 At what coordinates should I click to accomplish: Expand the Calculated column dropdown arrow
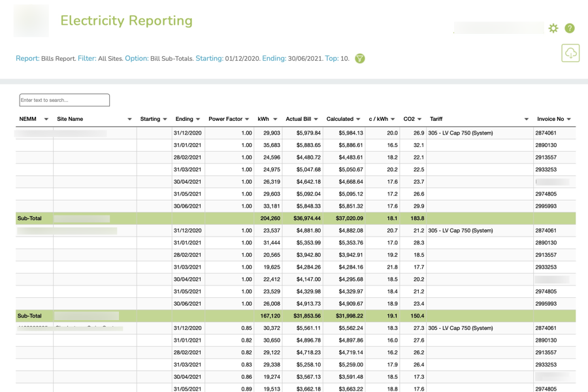[358, 120]
